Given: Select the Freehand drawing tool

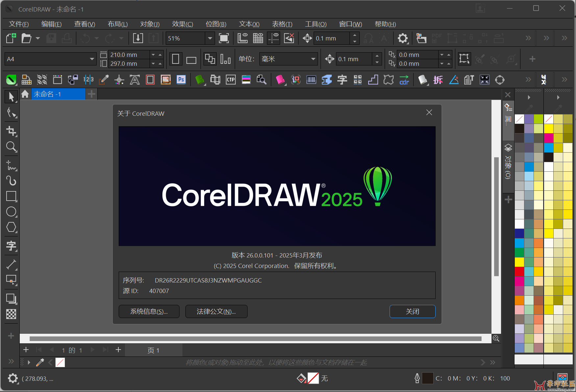Looking at the screenshot, I should (11, 165).
